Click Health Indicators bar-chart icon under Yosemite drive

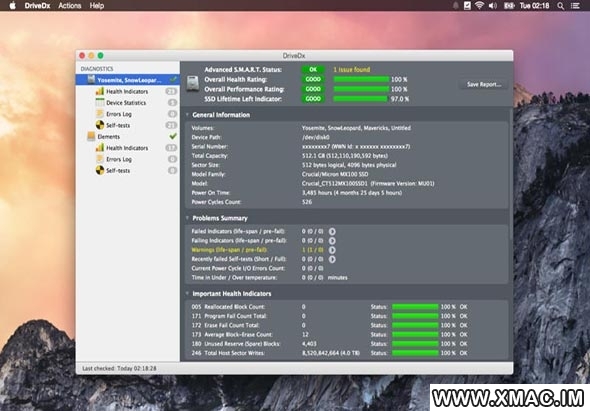pyautogui.click(x=100, y=91)
